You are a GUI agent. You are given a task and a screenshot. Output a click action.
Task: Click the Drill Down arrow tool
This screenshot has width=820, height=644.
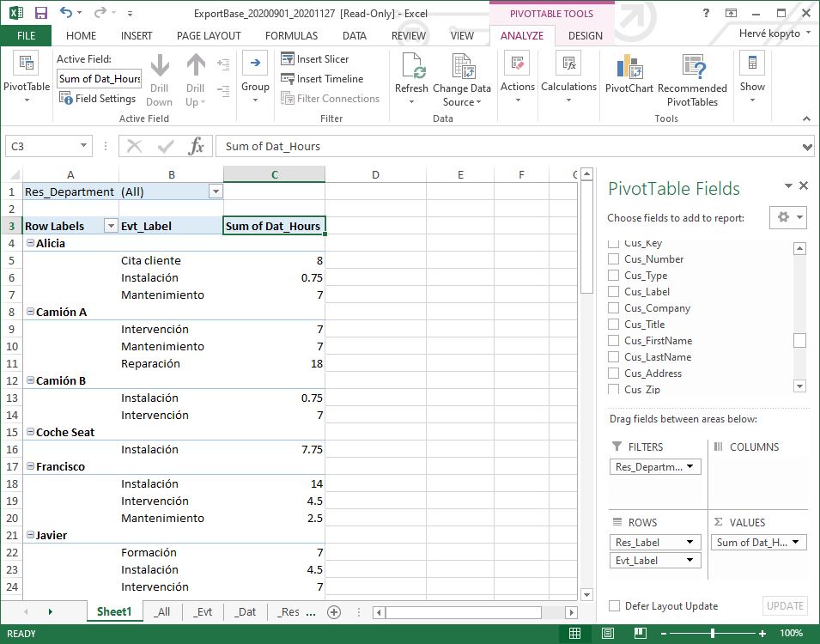159,77
